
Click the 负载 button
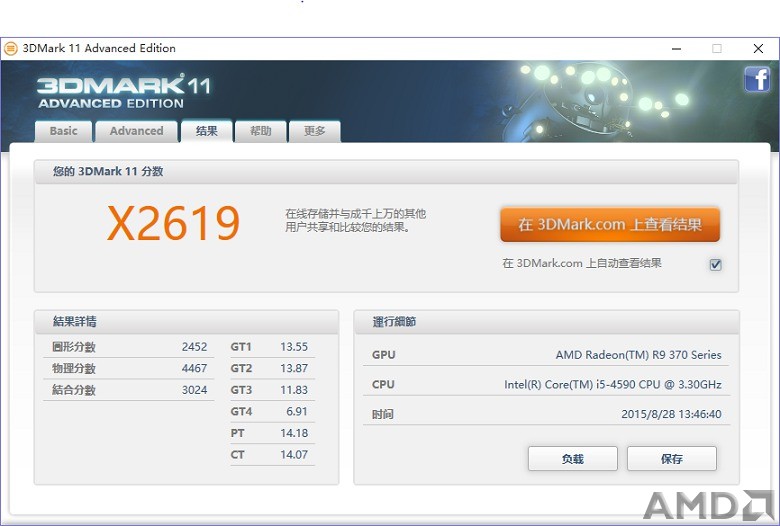[573, 458]
